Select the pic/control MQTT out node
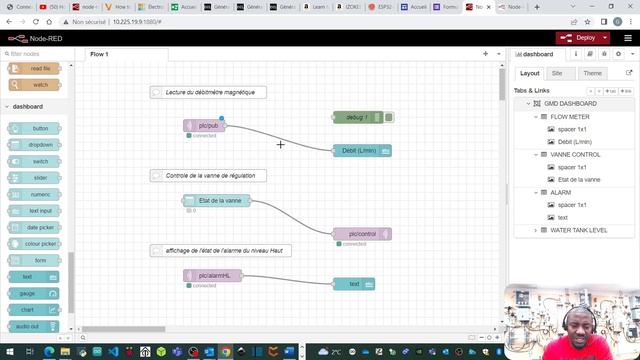Image resolution: width=640 pixels, height=360 pixels. 362,234
